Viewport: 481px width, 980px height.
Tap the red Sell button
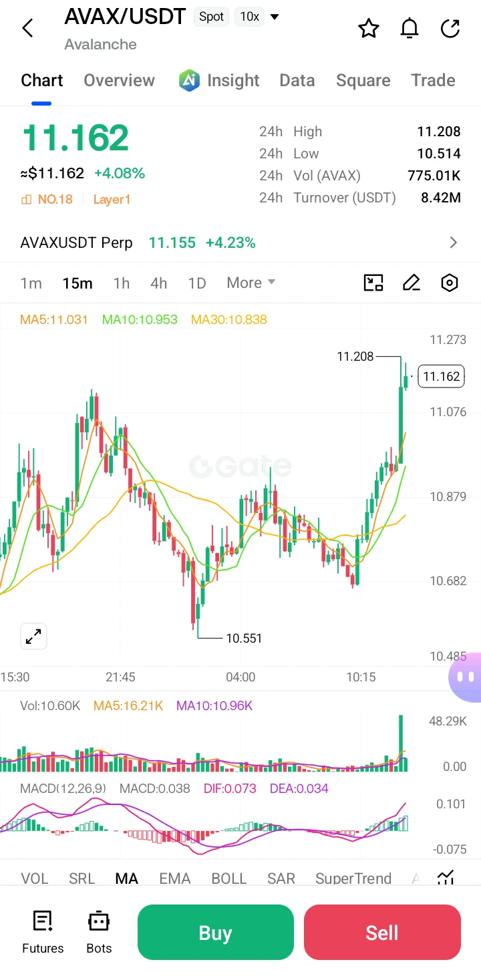coord(382,933)
